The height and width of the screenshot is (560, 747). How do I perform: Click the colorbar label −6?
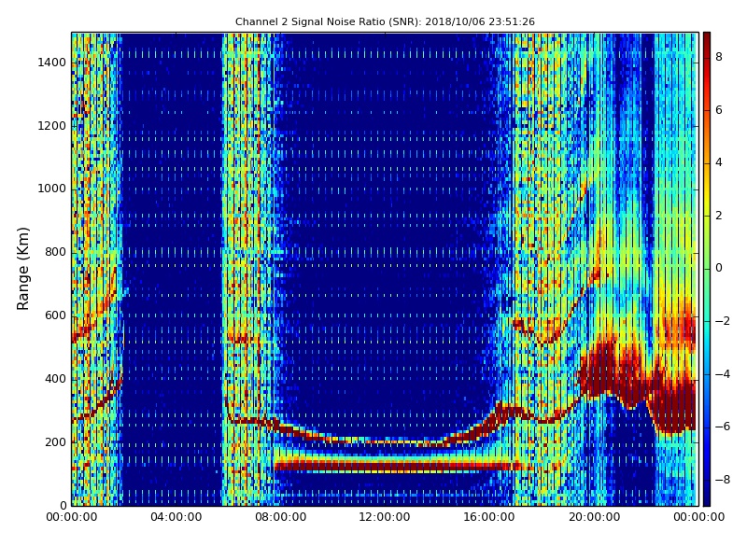tap(722, 427)
